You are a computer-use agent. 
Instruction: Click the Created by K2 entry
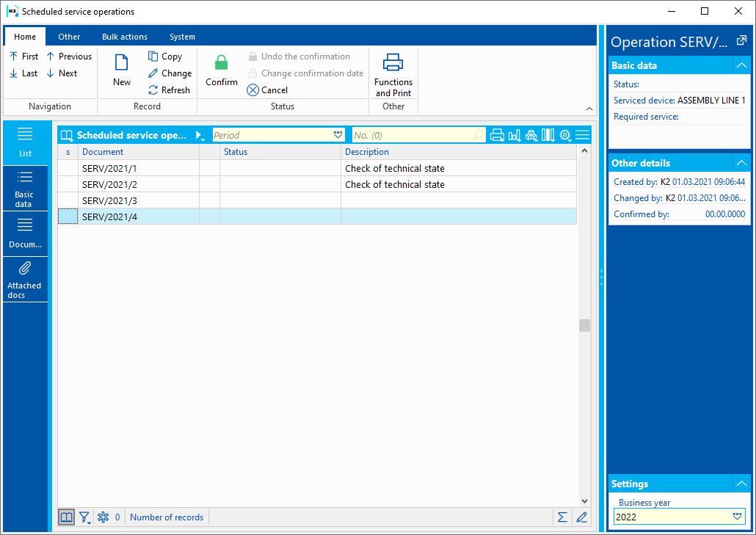680,182
